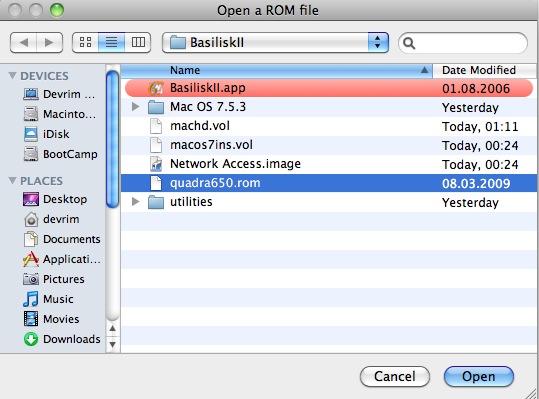
Task: Switch to icon view
Action: coord(85,43)
